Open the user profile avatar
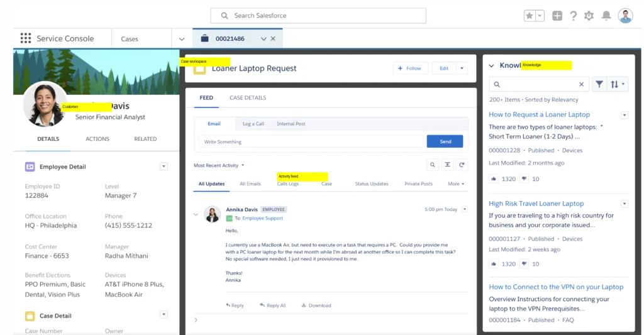 pyautogui.click(x=625, y=16)
